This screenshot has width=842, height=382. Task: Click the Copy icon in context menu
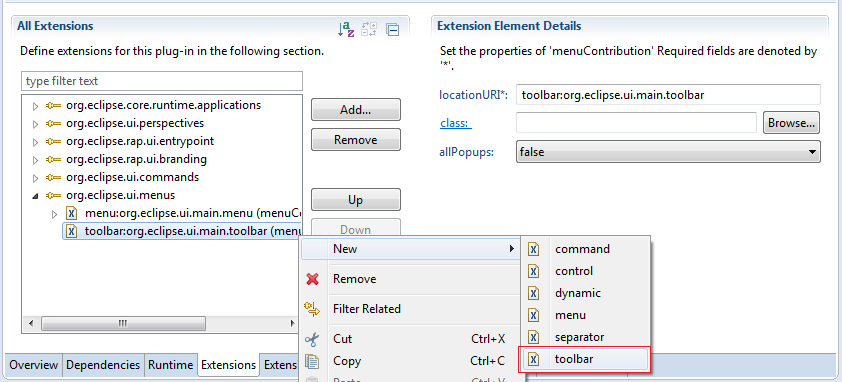pos(312,361)
